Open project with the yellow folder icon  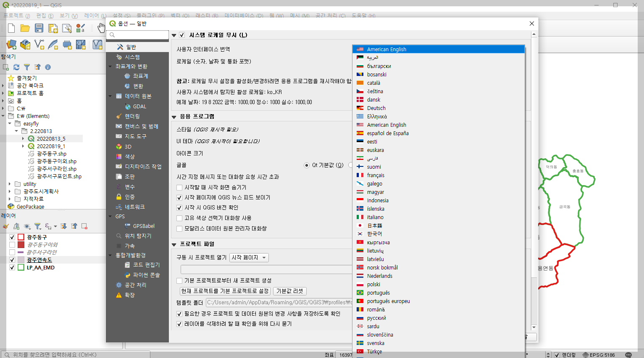click(x=25, y=28)
